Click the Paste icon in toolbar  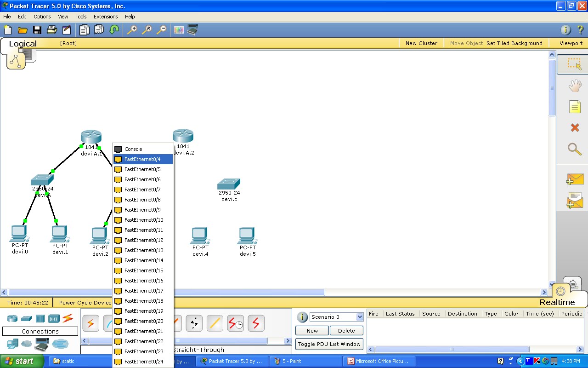point(99,30)
